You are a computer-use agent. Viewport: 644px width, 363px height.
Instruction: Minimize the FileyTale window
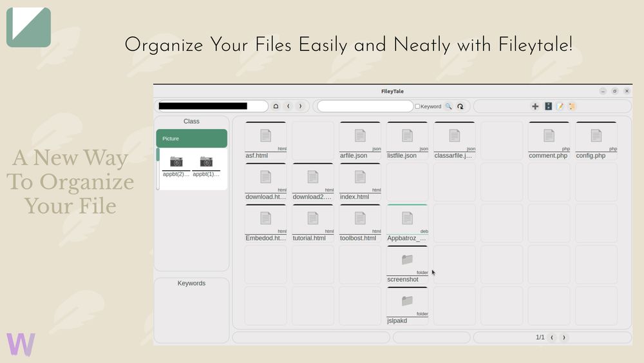[x=603, y=92]
